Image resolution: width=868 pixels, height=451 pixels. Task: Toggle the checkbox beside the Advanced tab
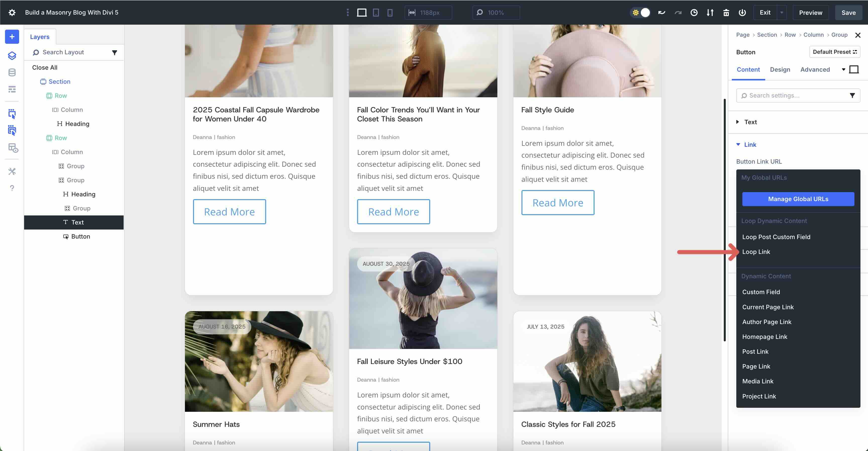tap(854, 69)
